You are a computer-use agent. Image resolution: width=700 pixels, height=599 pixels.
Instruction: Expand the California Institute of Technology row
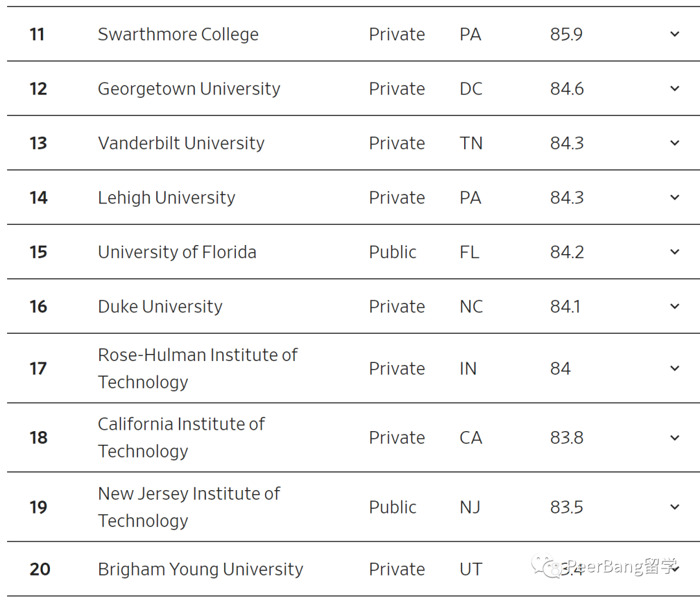pos(675,438)
